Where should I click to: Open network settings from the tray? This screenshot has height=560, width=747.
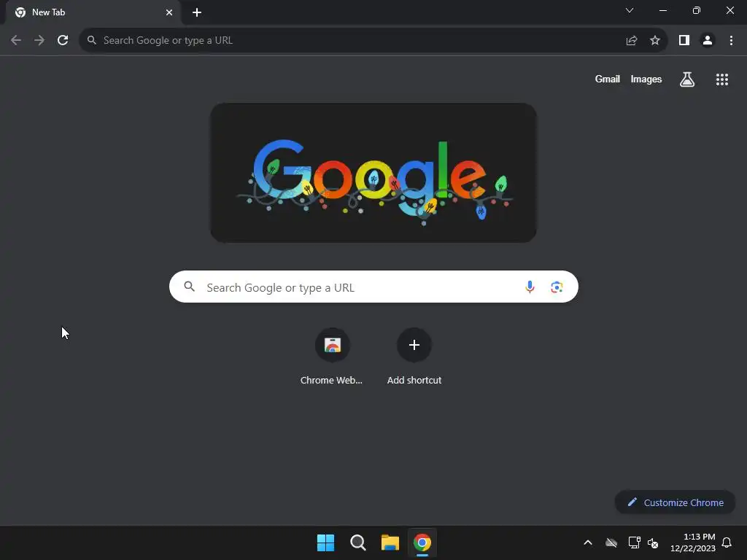point(634,542)
